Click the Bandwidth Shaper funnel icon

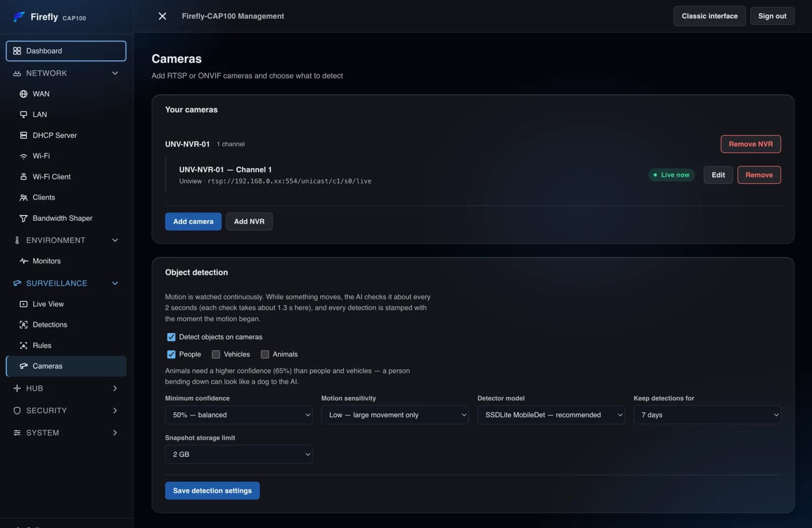[x=23, y=218]
